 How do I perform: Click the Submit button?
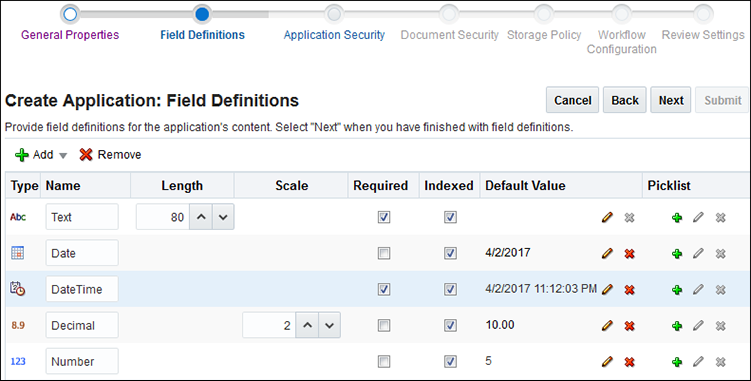[722, 100]
